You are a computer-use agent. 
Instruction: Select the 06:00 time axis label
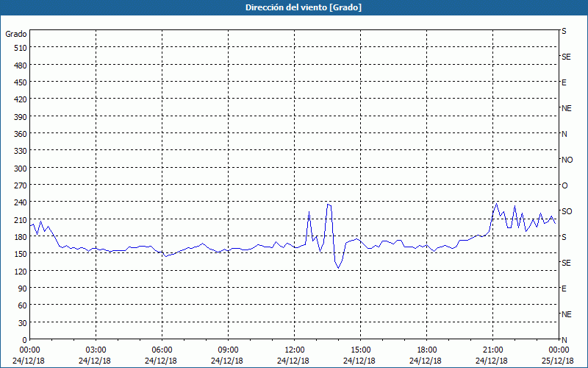pyautogui.click(x=162, y=350)
